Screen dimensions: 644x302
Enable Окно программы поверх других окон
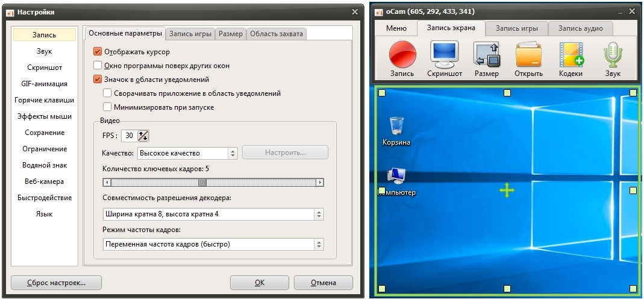98,66
